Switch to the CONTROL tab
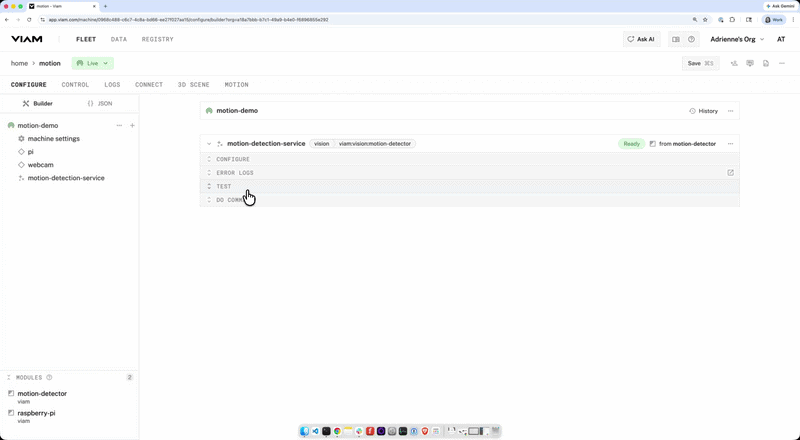The image size is (800, 440). pyautogui.click(x=76, y=85)
